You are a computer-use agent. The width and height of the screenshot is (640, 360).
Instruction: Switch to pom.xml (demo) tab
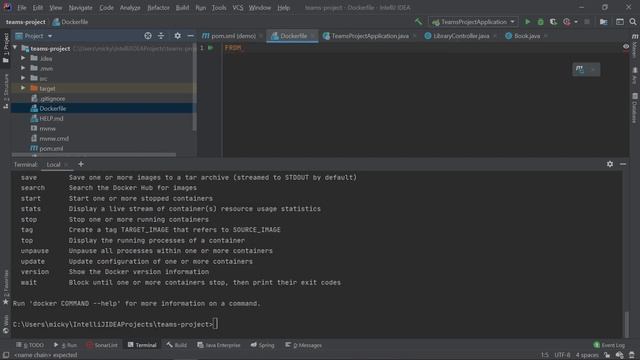[x=233, y=36]
